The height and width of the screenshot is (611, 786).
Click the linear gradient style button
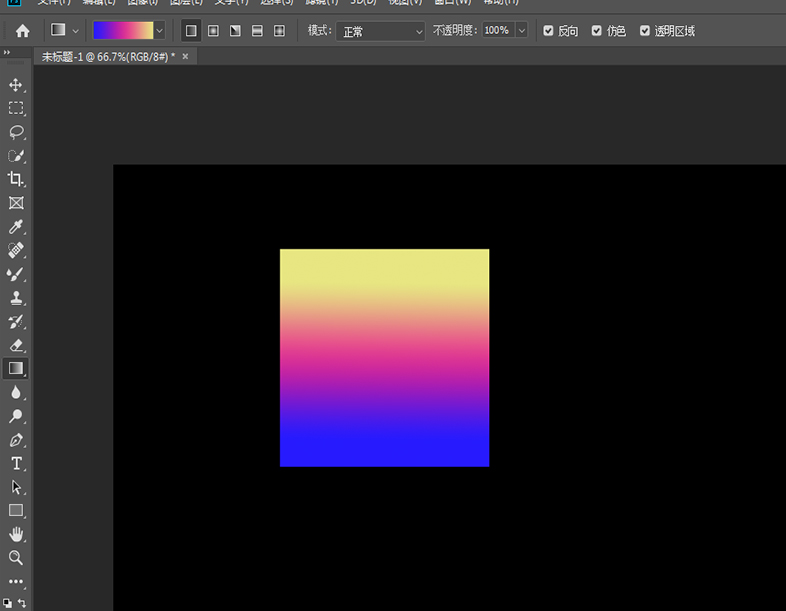[191, 31]
